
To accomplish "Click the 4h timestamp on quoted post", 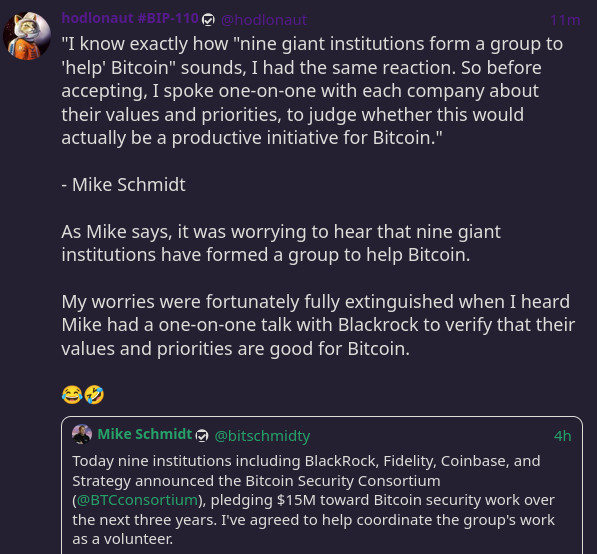I will 562,436.
